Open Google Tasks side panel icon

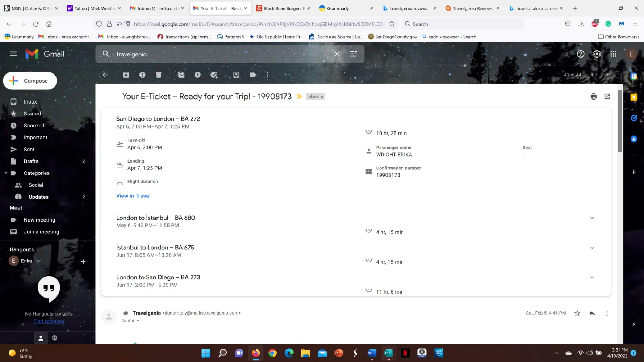(633, 118)
